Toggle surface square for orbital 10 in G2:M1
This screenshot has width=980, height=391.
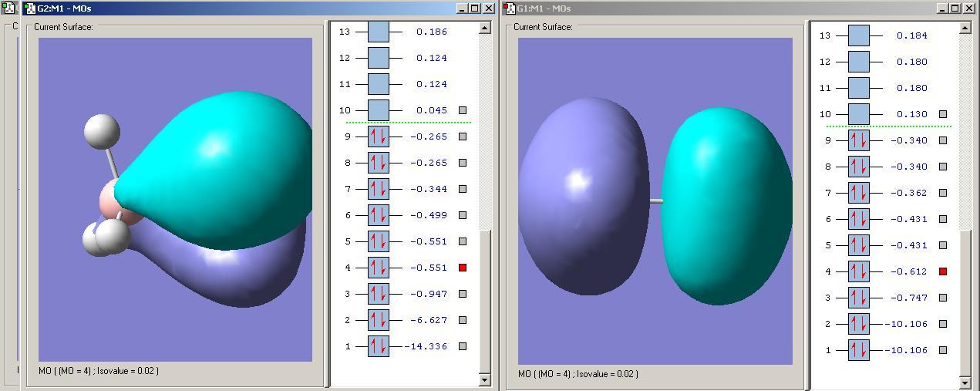coord(463,110)
